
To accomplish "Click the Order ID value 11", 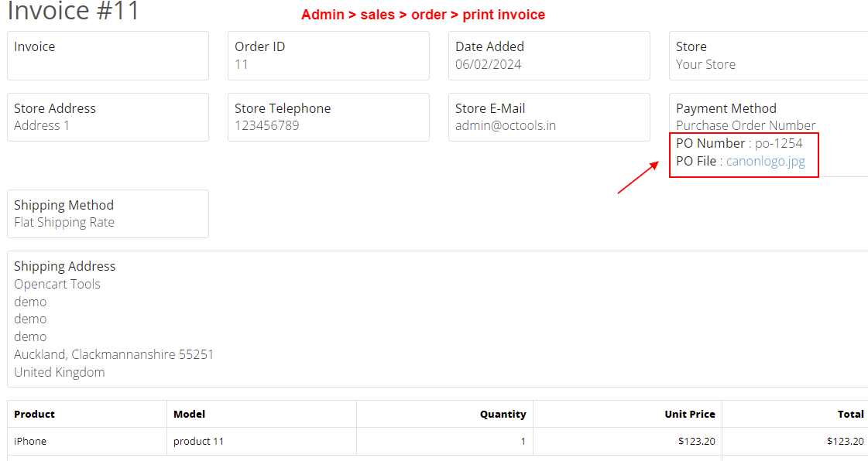I will click(x=242, y=65).
